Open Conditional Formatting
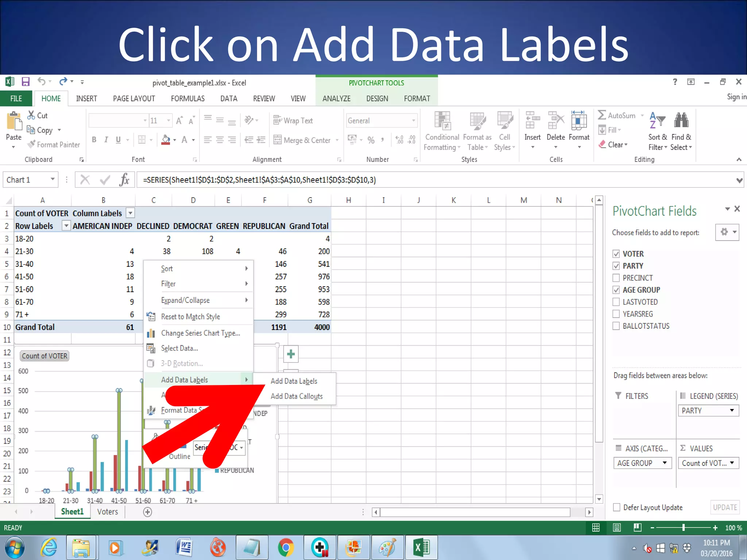The width and height of the screenshot is (747, 560). (x=442, y=131)
